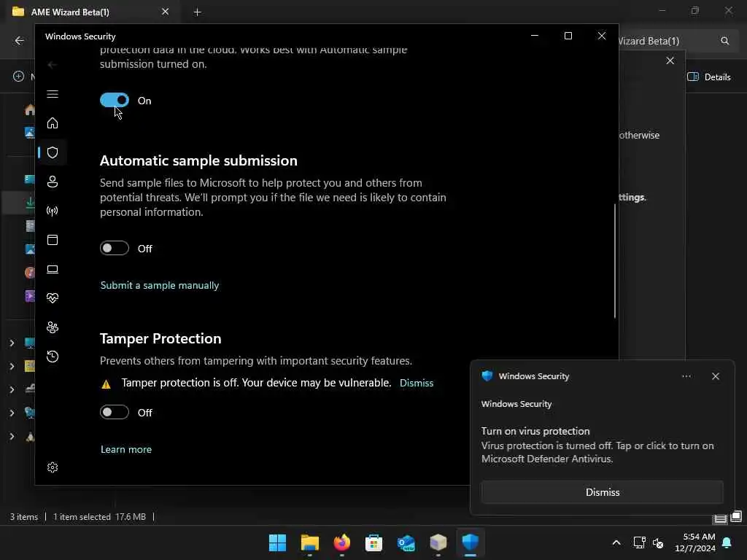Open the Windows Start menu
747x560 pixels.
(x=277, y=542)
